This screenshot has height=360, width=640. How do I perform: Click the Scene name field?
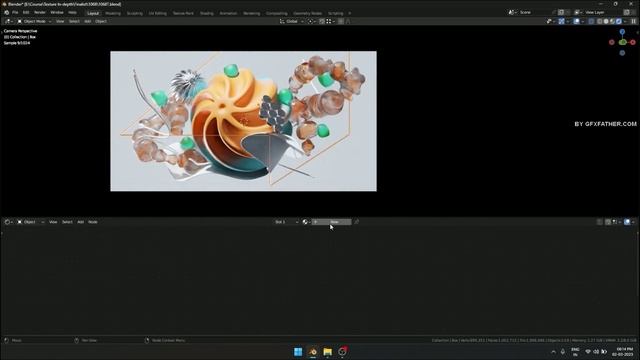[x=534, y=13]
